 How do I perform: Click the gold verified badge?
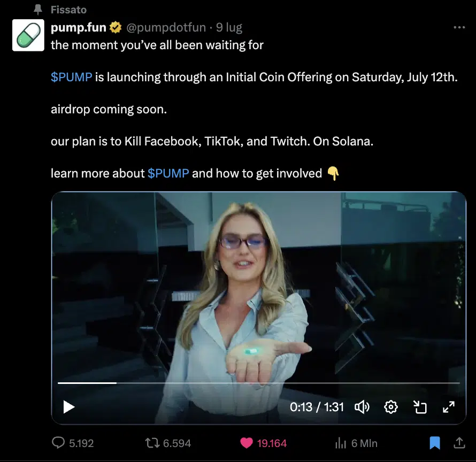coord(116,27)
